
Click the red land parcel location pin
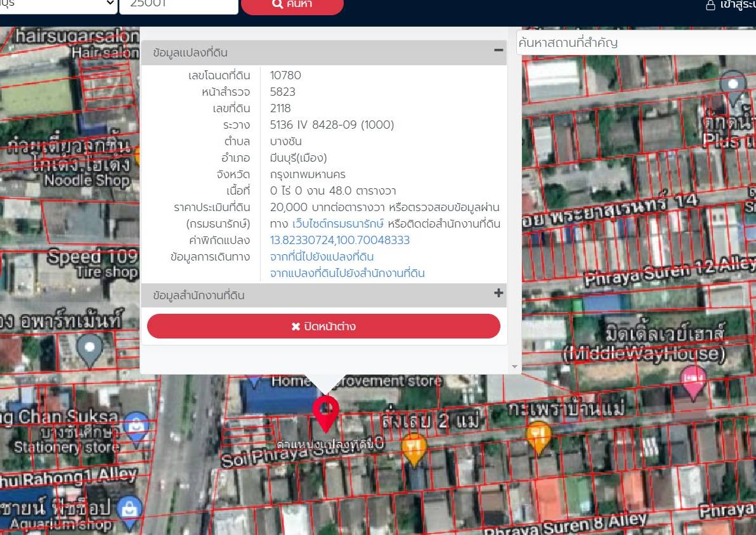tap(325, 413)
